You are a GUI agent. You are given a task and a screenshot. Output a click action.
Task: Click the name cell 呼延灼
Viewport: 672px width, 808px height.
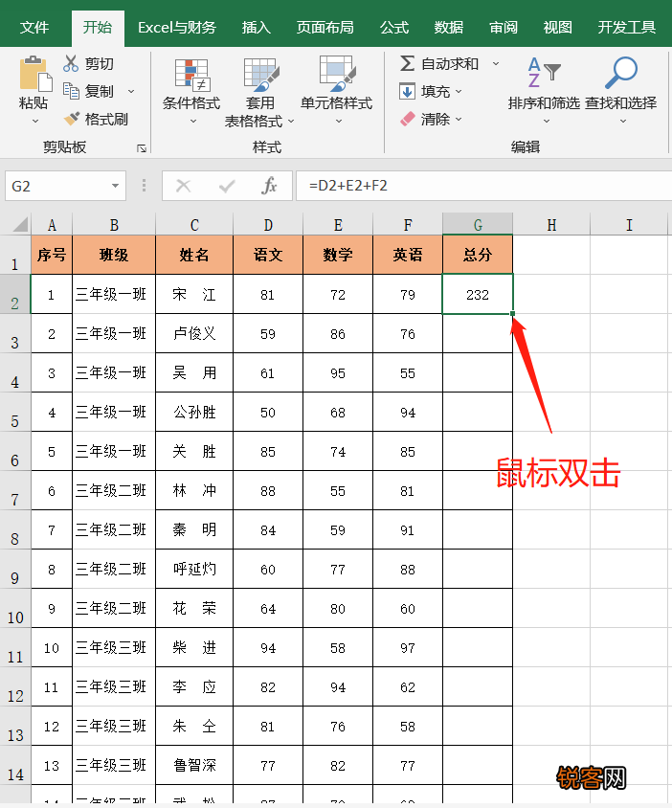pos(194,569)
